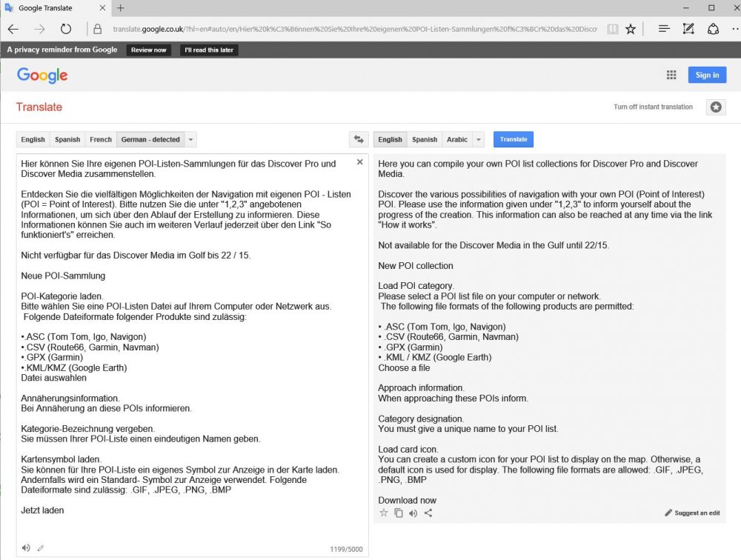Click the Google Translate tab title
The width and height of the screenshot is (741, 560).
[45, 8]
